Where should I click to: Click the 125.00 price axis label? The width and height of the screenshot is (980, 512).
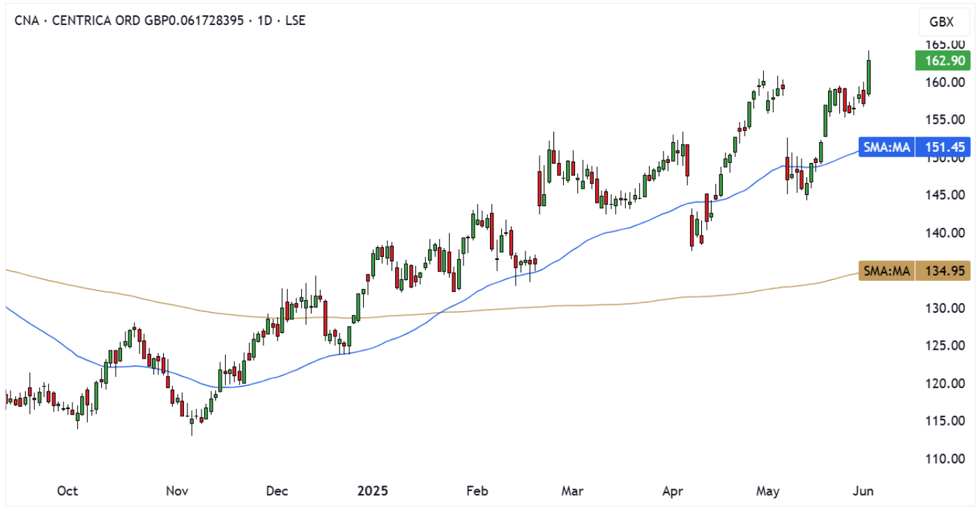click(944, 346)
